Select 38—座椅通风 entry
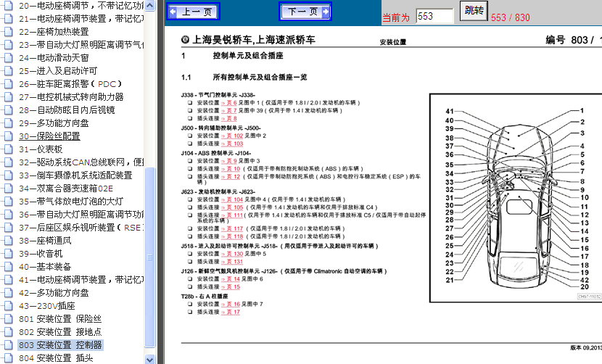 point(45,241)
